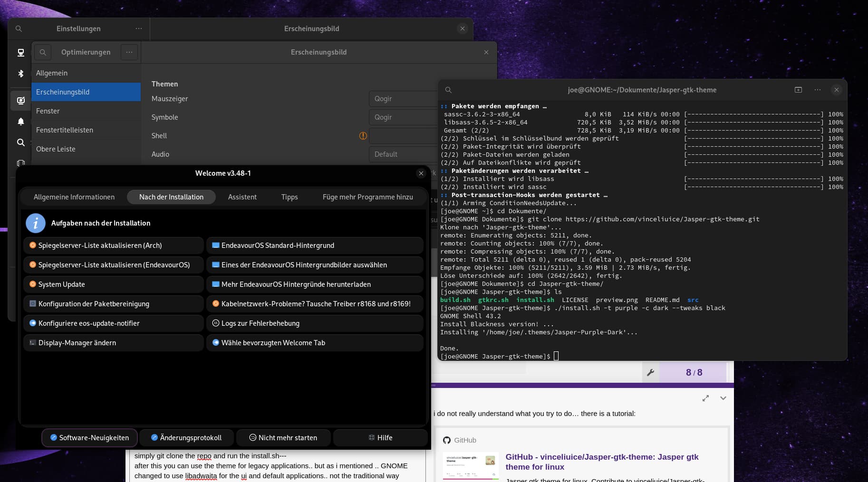
Task: Click Display-Manager ändern button
Action: pyautogui.click(x=114, y=343)
